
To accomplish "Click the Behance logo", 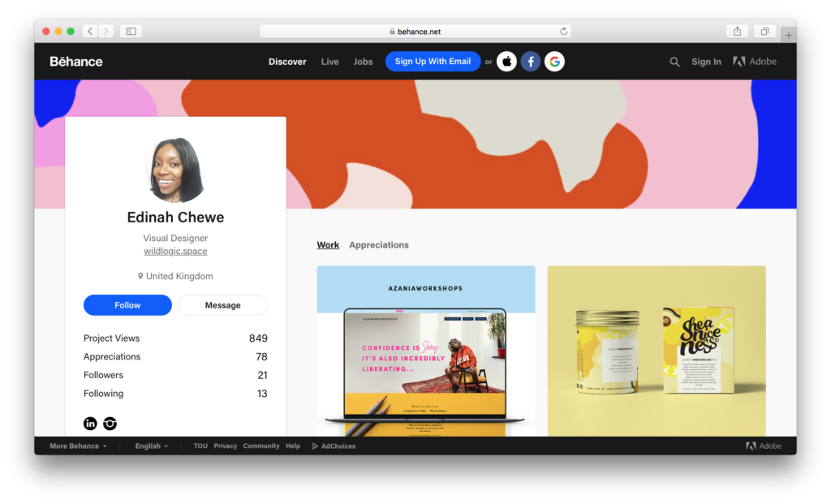I will point(75,62).
